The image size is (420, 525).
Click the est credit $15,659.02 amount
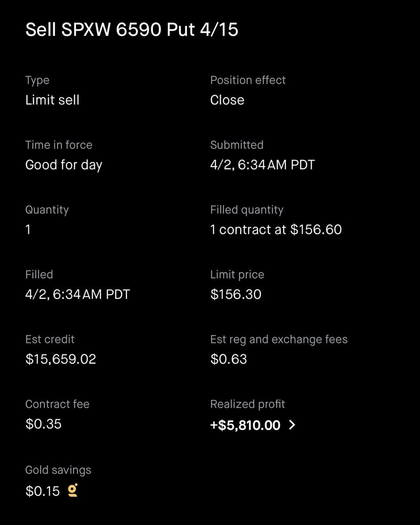(x=60, y=359)
